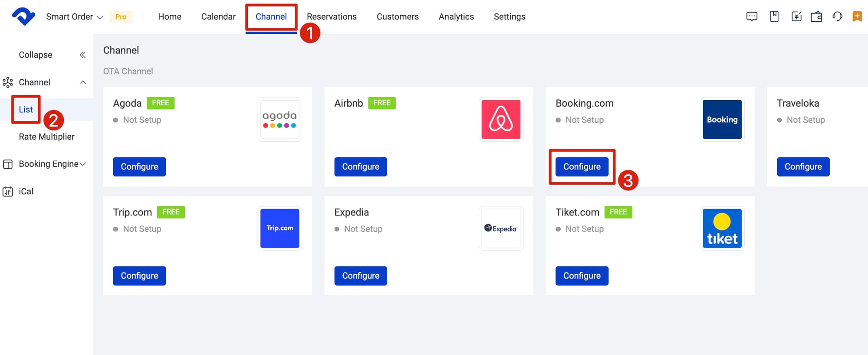Click the double-chevron collapse icon in the sidebar

click(x=82, y=55)
